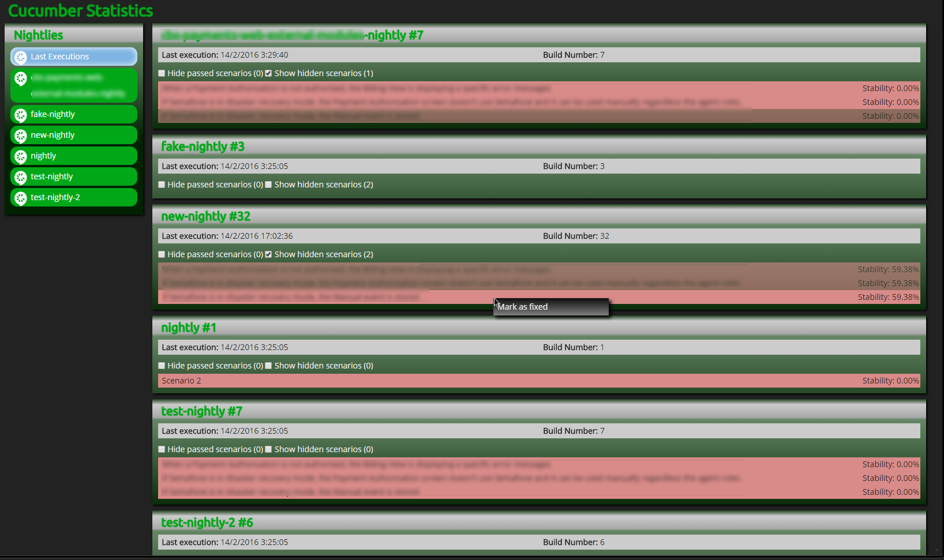Click build number 1 in nightly #1
The height and width of the screenshot is (560, 944).
pos(602,347)
